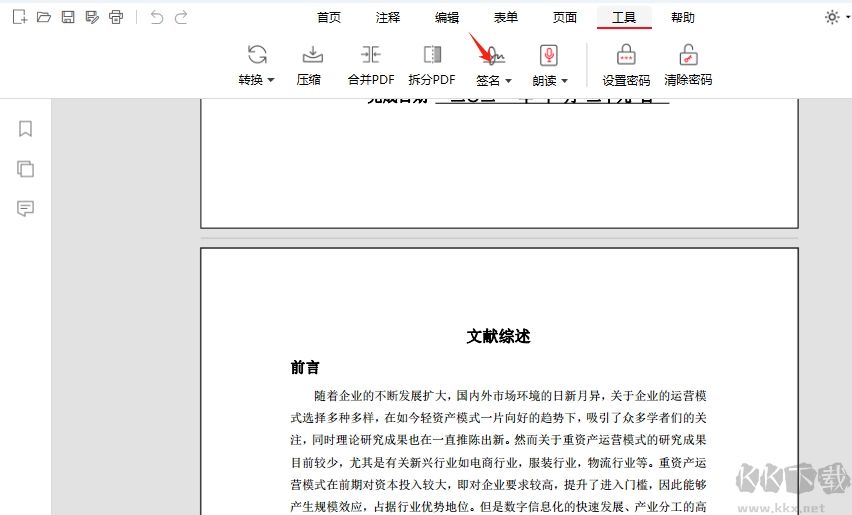Expand the dropdown arrow beside the brightness icon
This screenshot has width=852, height=515.
click(848, 17)
